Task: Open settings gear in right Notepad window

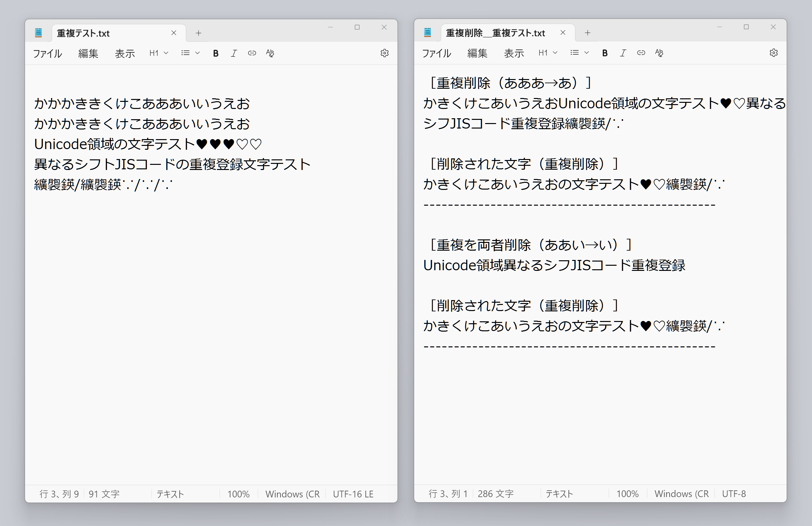Action: click(773, 53)
